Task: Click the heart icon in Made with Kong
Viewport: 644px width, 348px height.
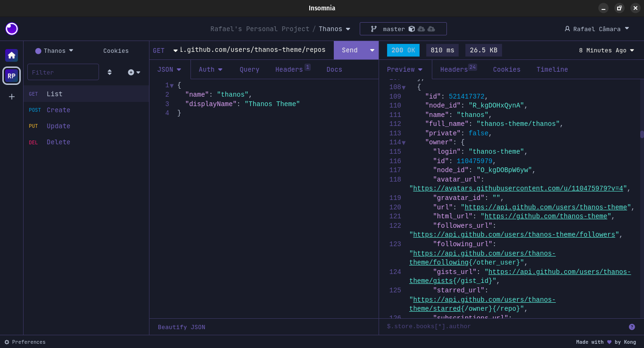Action: [x=609, y=342]
